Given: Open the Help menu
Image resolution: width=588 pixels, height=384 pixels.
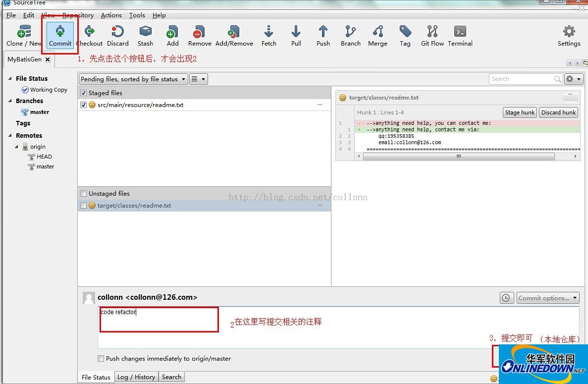Looking at the screenshot, I should click(x=159, y=15).
